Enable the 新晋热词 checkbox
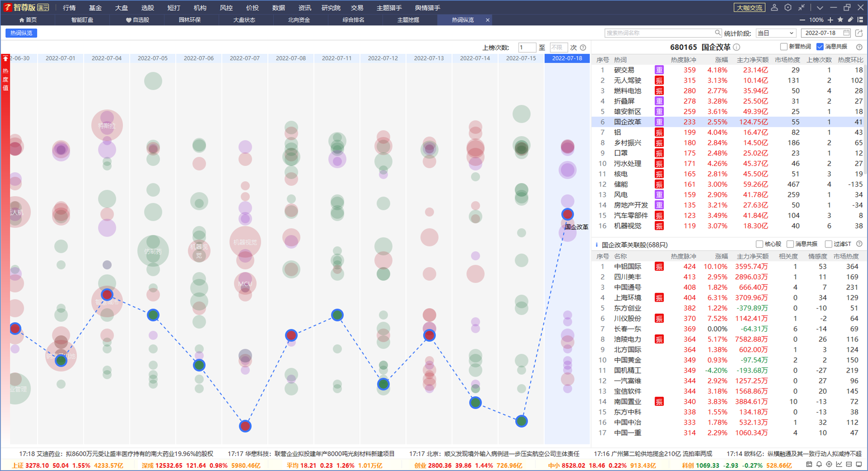The width and height of the screenshot is (868, 471). click(x=784, y=47)
